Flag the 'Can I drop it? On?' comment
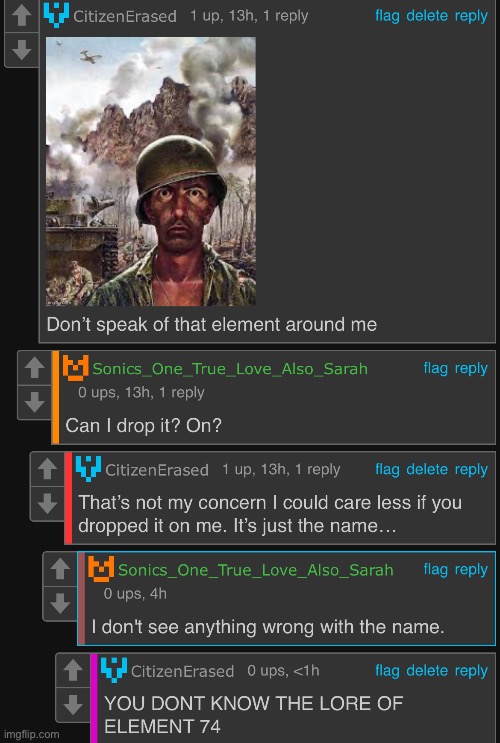The width and height of the screenshot is (500, 743). (x=436, y=368)
